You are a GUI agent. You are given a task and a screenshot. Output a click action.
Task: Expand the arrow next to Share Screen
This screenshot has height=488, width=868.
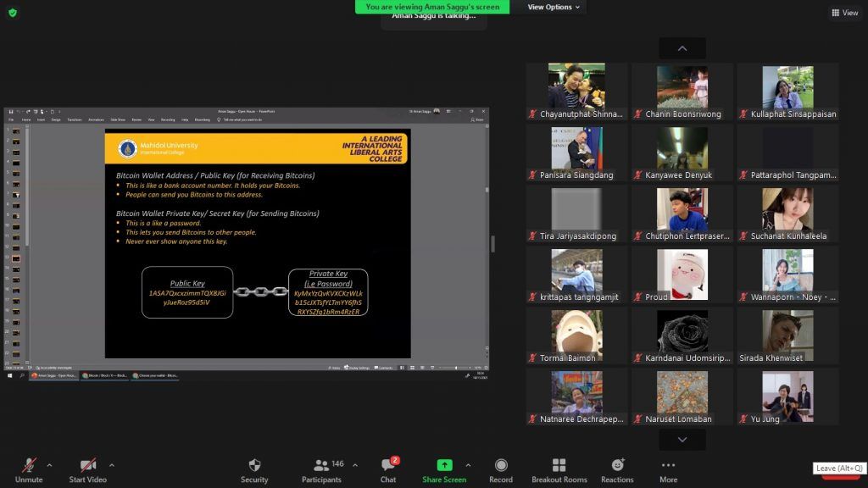tap(468, 465)
